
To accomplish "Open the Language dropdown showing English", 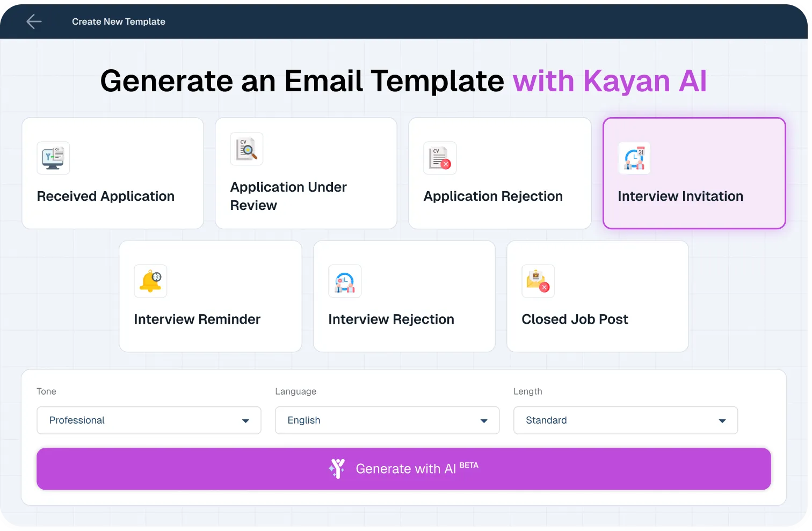I will 387,420.
